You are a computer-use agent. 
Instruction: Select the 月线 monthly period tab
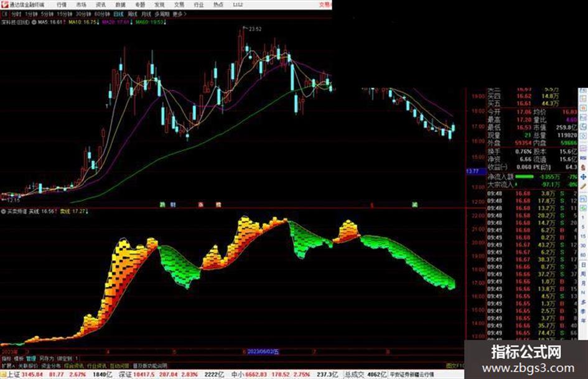click(146, 14)
